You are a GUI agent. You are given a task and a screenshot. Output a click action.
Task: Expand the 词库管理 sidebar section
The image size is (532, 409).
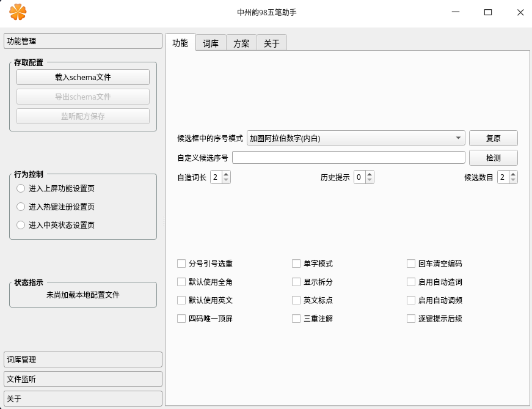(83, 359)
